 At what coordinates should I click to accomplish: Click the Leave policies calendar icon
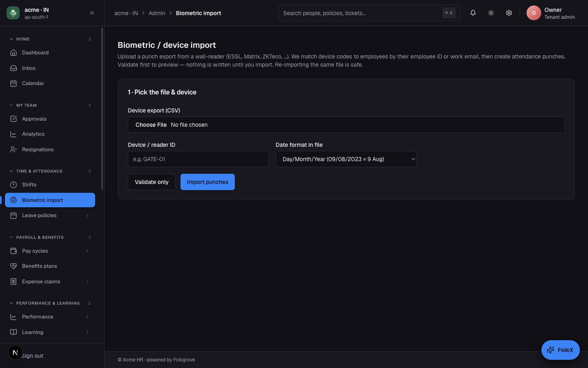click(13, 215)
